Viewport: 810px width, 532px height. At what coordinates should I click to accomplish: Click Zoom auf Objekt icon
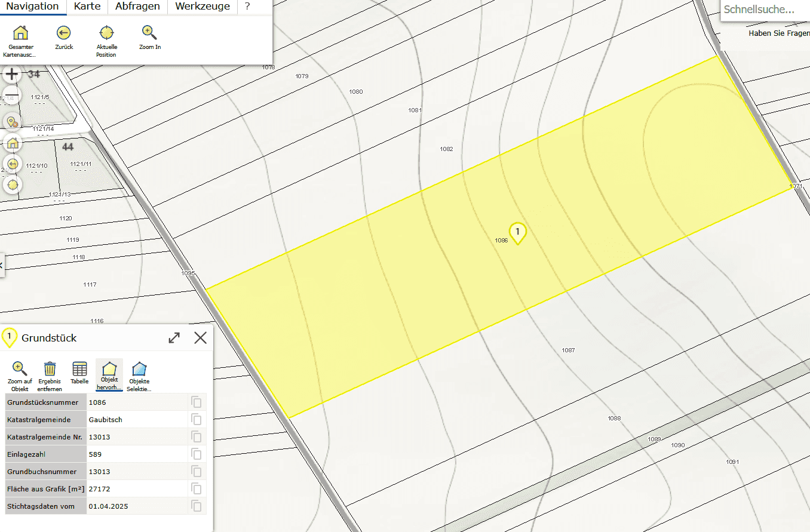20,376
